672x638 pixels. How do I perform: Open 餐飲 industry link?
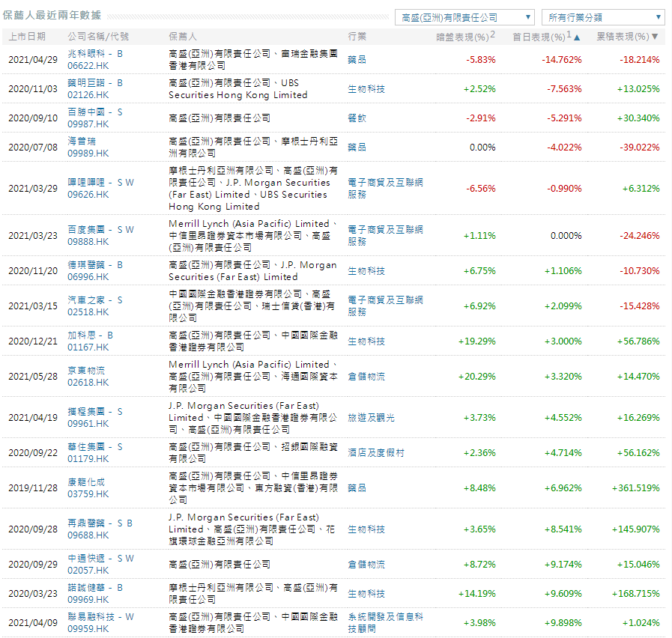pyautogui.click(x=357, y=118)
